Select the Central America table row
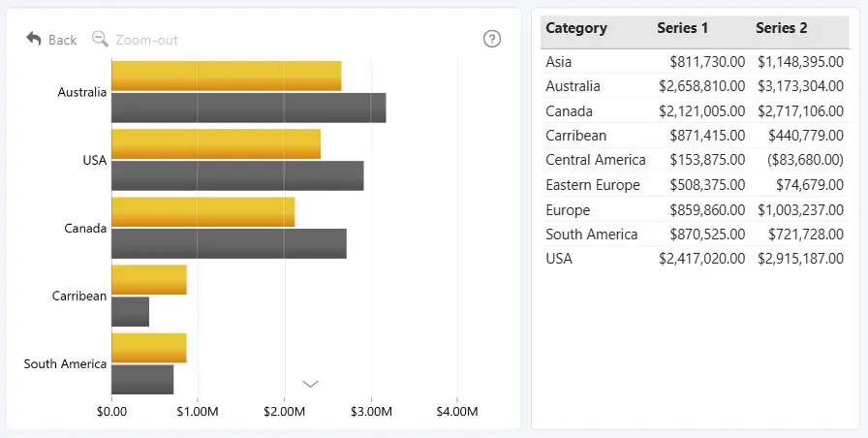The height and width of the screenshot is (438, 868). [695, 160]
